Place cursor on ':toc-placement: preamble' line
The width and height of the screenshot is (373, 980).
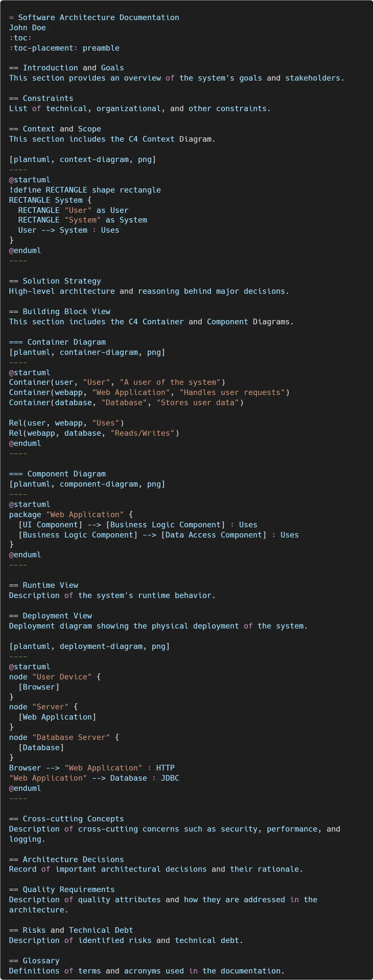[x=64, y=48]
